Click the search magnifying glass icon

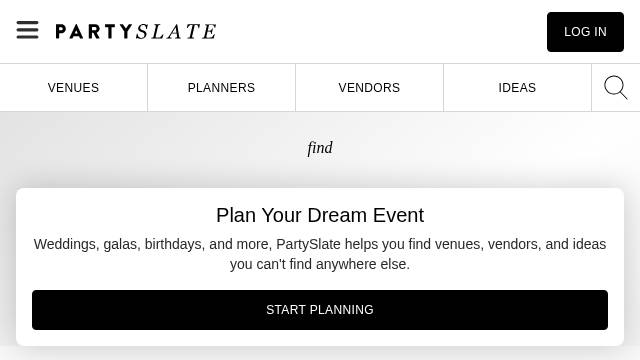point(616,87)
